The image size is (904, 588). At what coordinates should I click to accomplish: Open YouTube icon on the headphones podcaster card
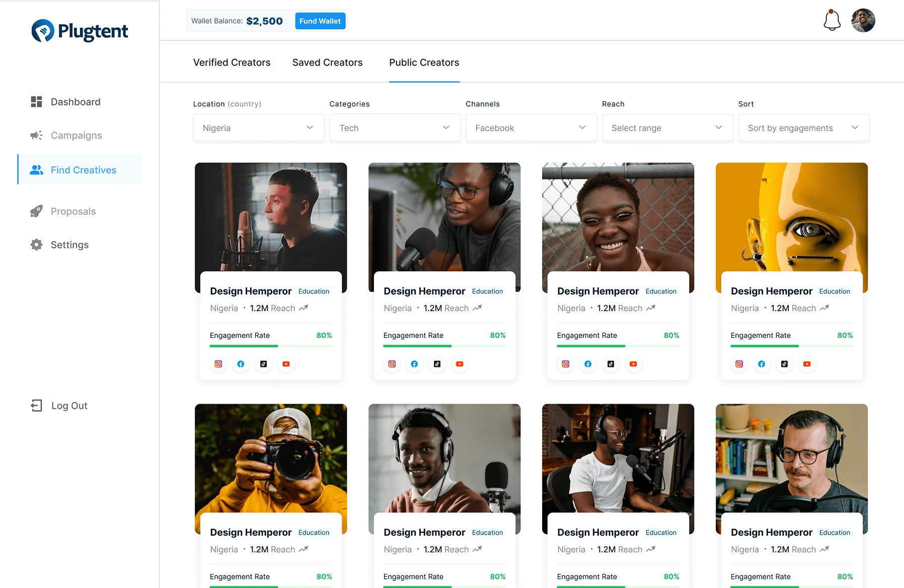[460, 364]
